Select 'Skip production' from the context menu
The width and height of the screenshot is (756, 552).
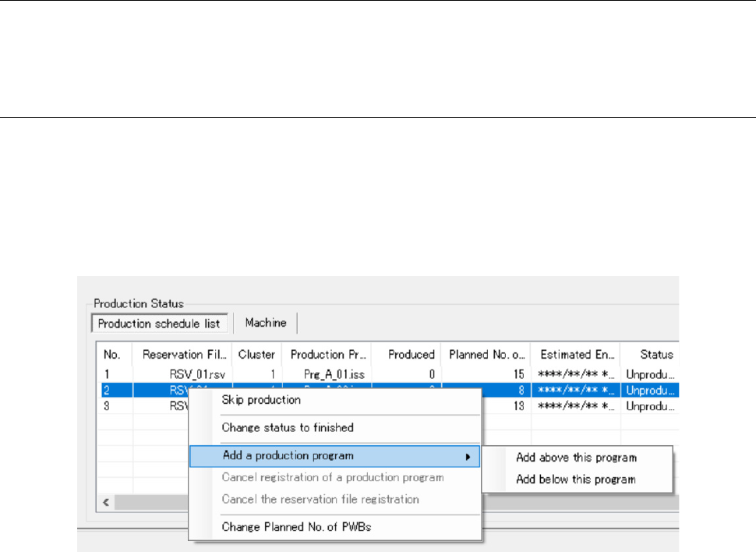262,401
